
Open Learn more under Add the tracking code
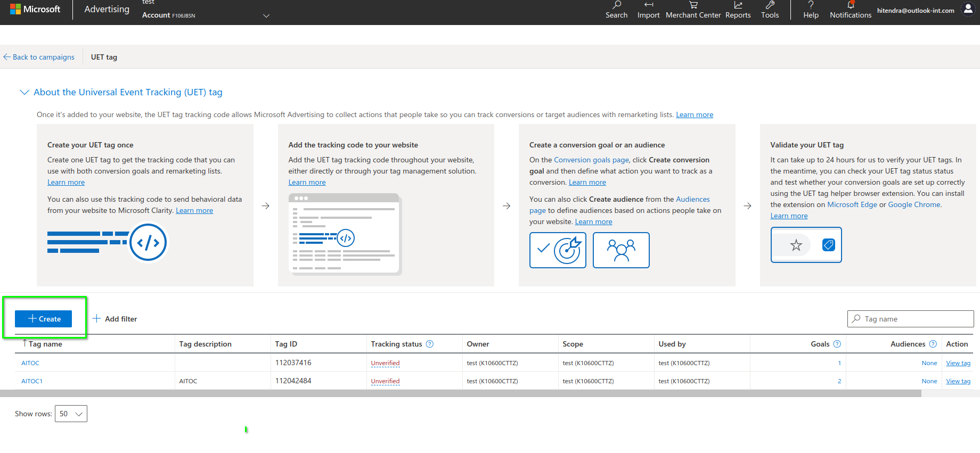pos(307,182)
